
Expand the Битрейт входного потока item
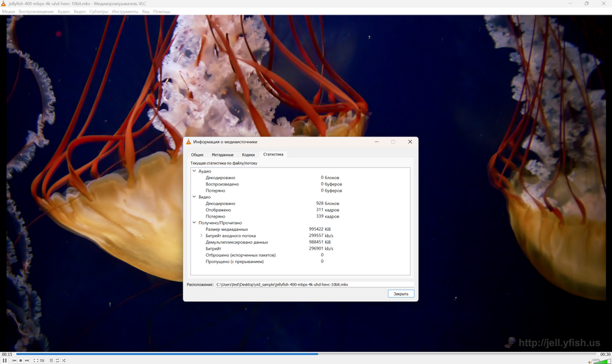coord(202,236)
